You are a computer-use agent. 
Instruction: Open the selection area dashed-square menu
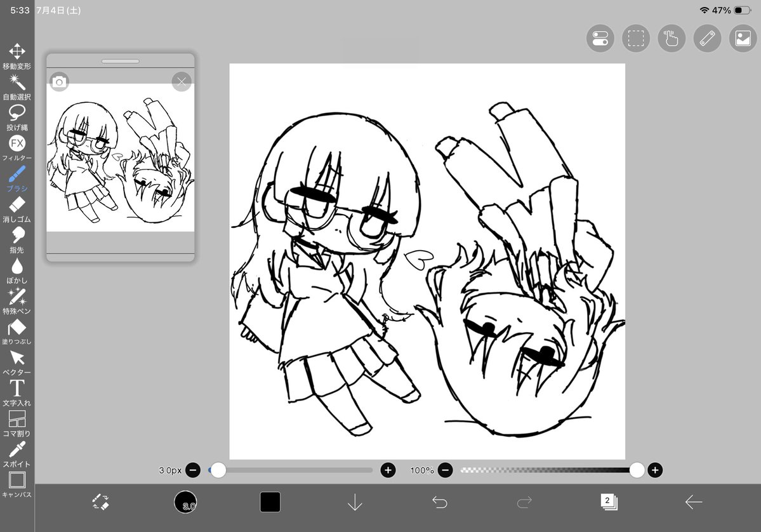click(x=636, y=38)
